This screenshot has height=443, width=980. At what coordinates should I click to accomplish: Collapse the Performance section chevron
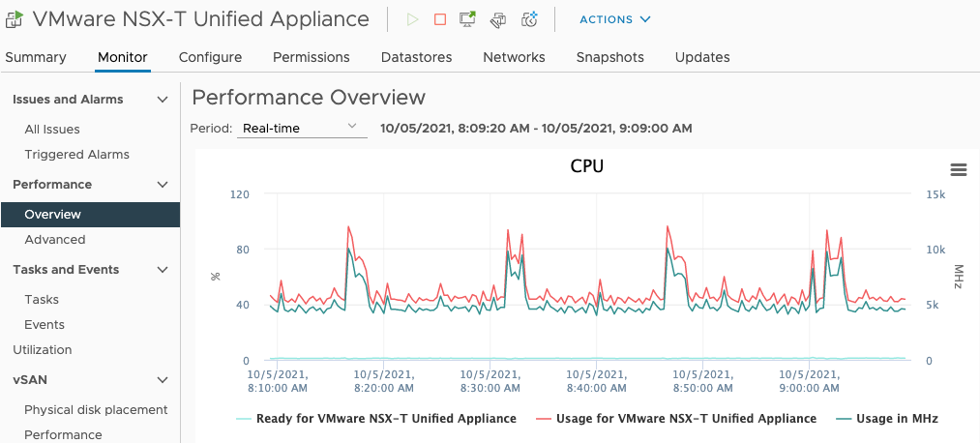pyautogui.click(x=163, y=185)
